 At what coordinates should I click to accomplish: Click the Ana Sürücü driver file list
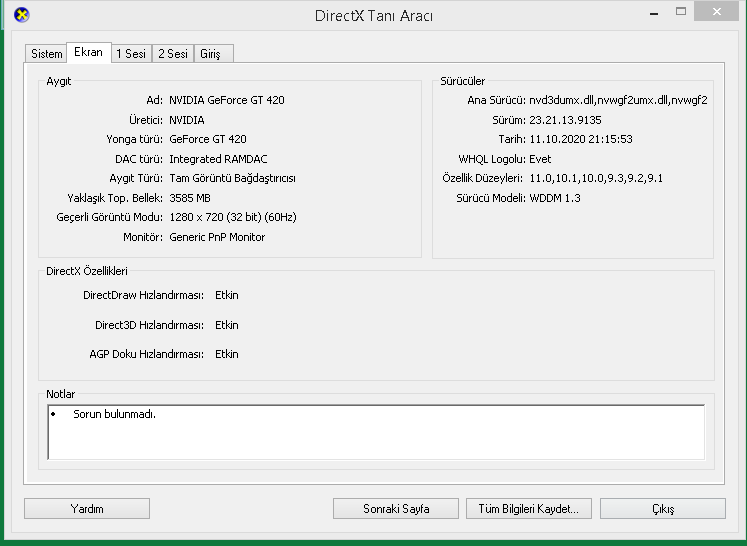(x=618, y=100)
